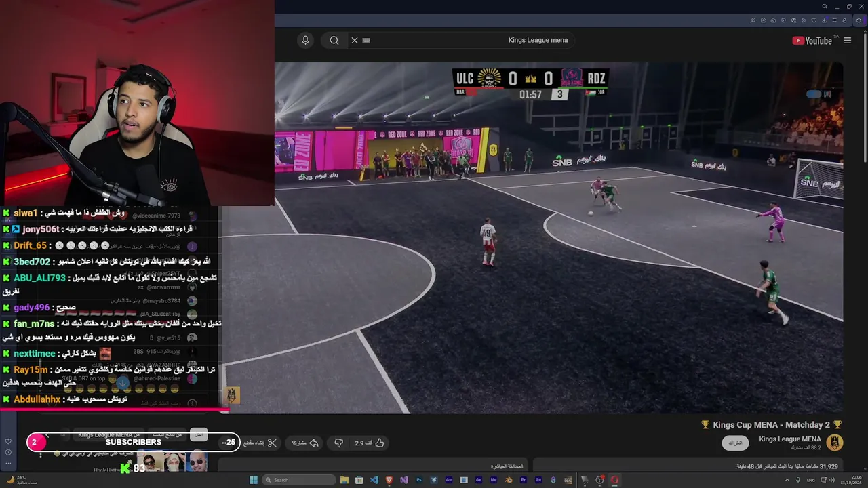Click the send/flow arrow icon in address bar

click(x=804, y=20)
